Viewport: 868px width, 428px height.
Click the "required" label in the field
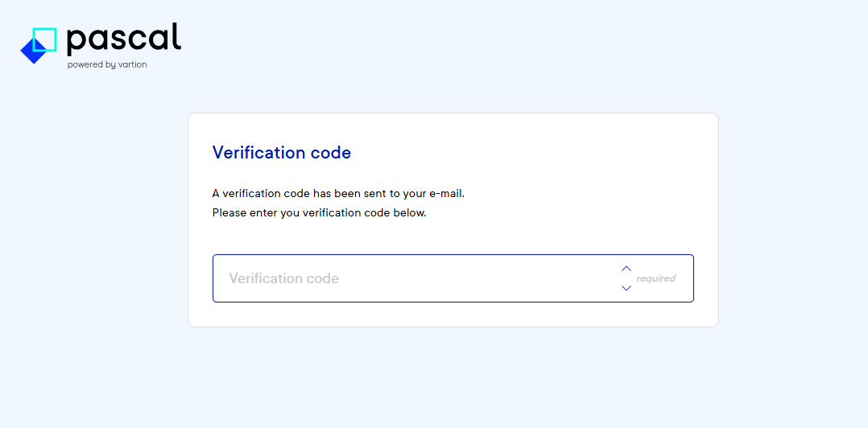(656, 278)
